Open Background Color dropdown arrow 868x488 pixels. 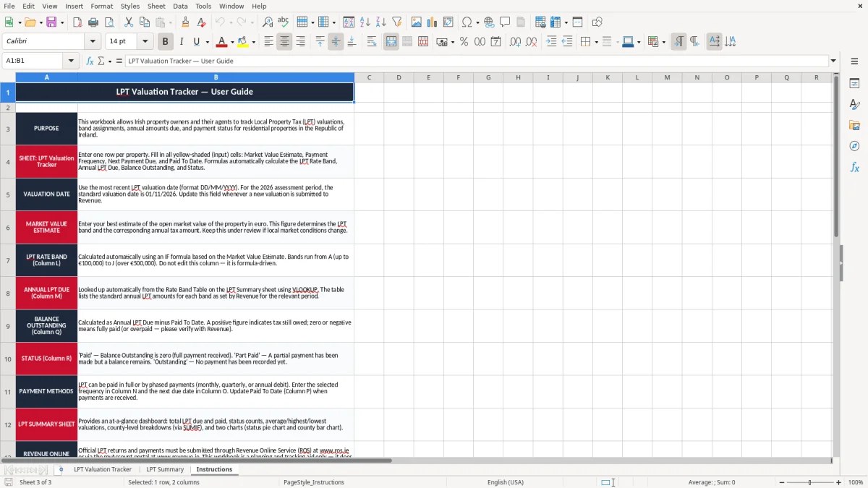pyautogui.click(x=253, y=42)
